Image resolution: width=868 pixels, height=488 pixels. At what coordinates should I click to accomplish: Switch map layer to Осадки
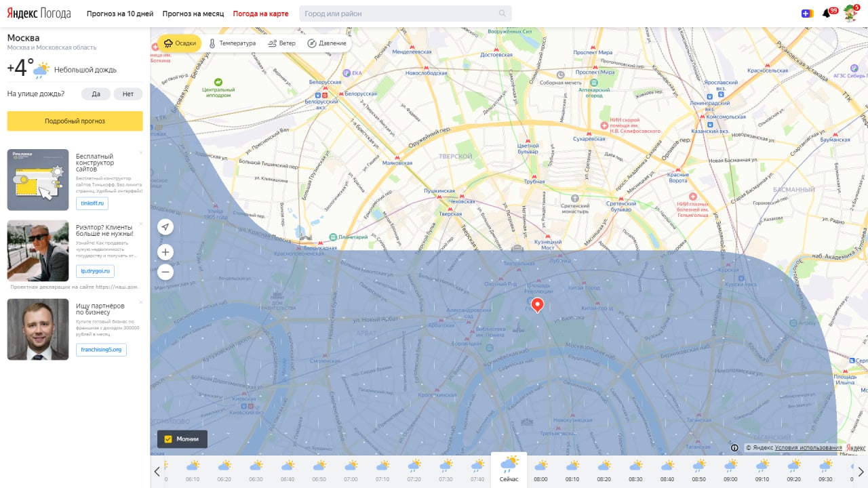pyautogui.click(x=180, y=43)
